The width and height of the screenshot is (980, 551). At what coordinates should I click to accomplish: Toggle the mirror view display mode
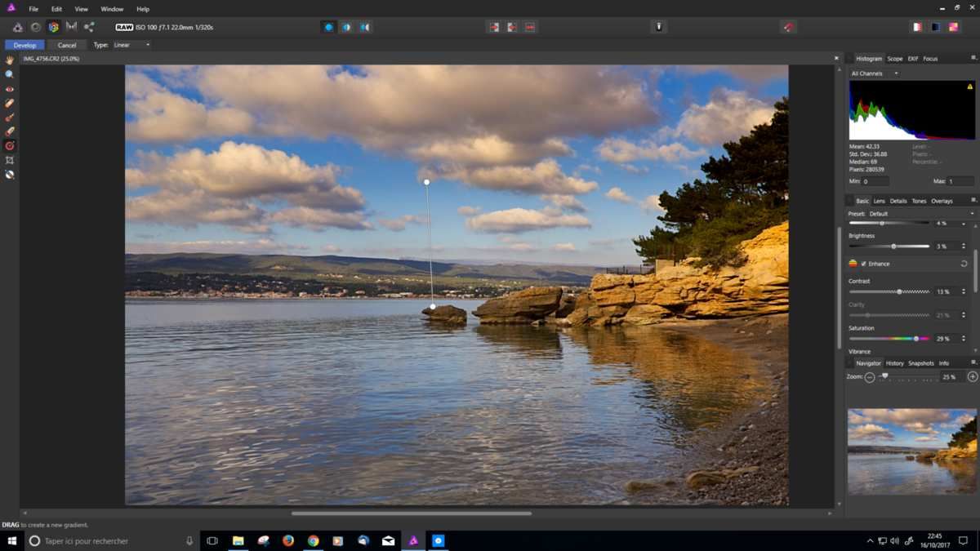(x=365, y=27)
